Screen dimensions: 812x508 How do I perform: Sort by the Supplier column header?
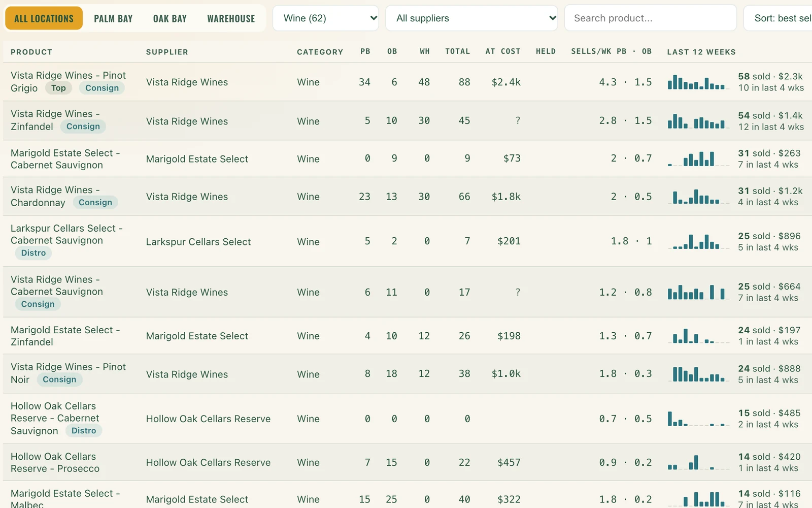(x=167, y=52)
